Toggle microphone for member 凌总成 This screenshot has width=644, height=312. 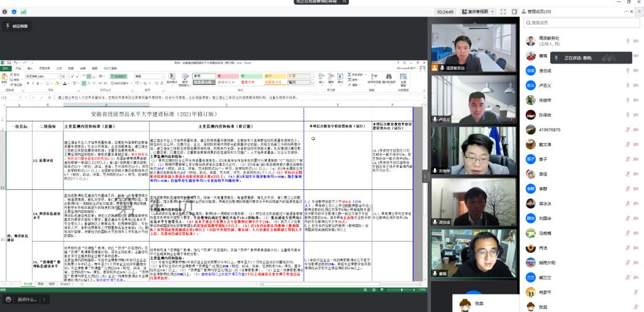[626, 71]
